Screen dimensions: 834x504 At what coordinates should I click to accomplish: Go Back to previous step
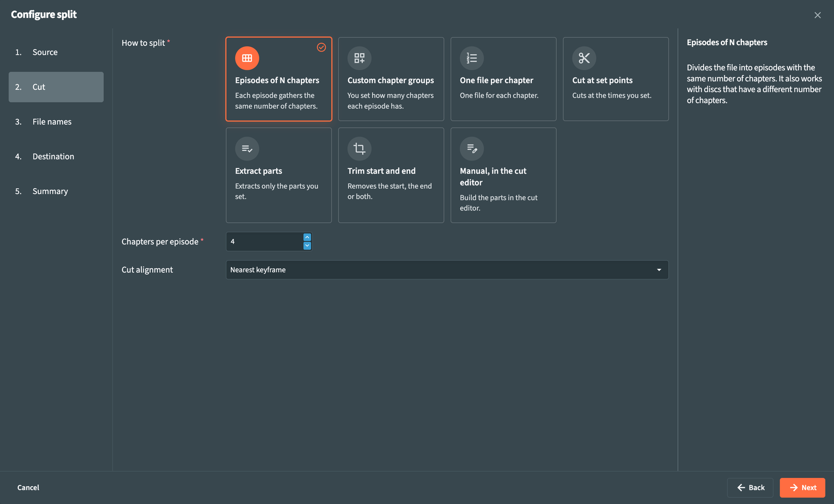pos(750,488)
